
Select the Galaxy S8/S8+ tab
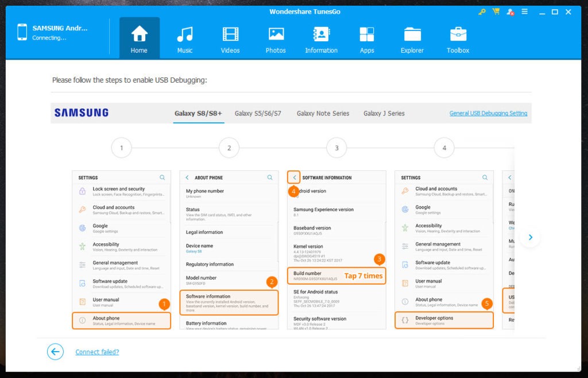pos(198,113)
